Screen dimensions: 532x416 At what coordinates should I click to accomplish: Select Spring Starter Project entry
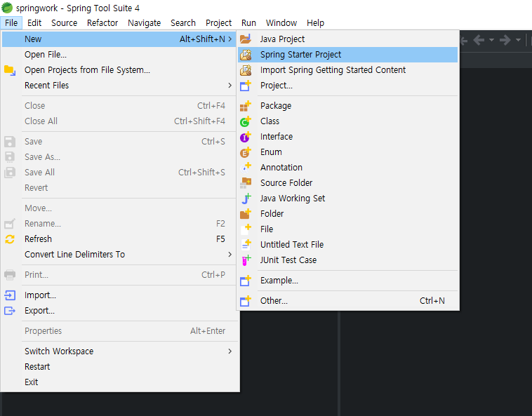348,55
